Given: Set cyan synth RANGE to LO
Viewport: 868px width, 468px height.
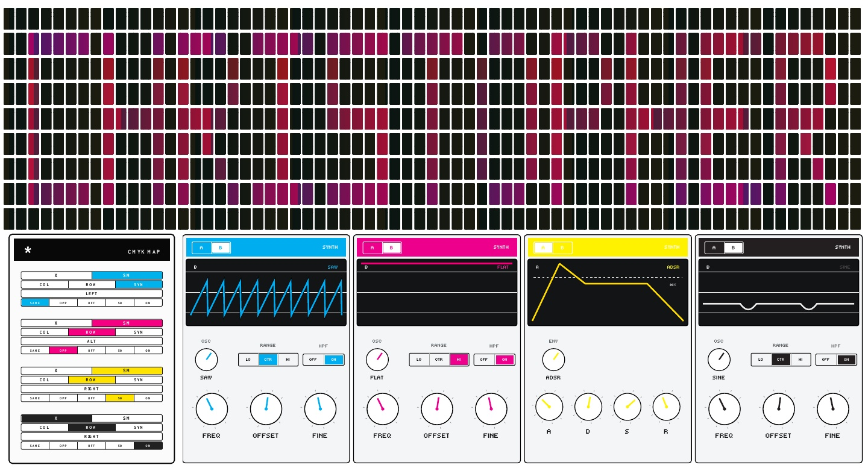Looking at the screenshot, I should point(248,360).
